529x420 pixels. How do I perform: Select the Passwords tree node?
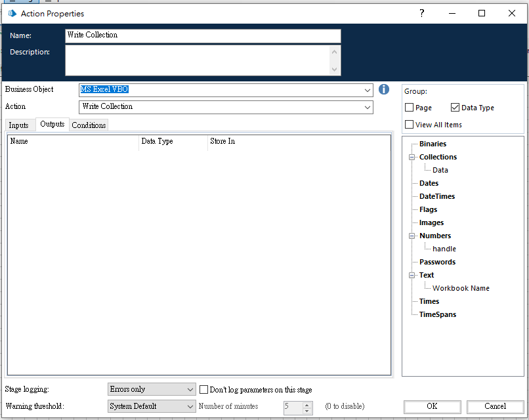[x=437, y=262]
